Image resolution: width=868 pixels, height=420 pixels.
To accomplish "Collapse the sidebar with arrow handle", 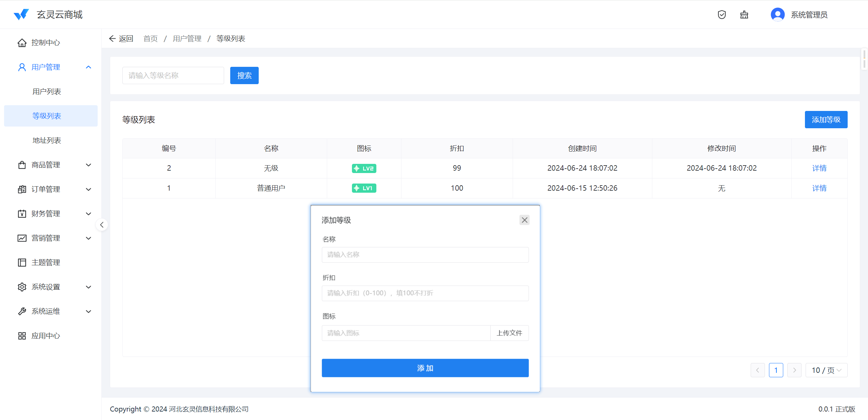I will point(102,225).
